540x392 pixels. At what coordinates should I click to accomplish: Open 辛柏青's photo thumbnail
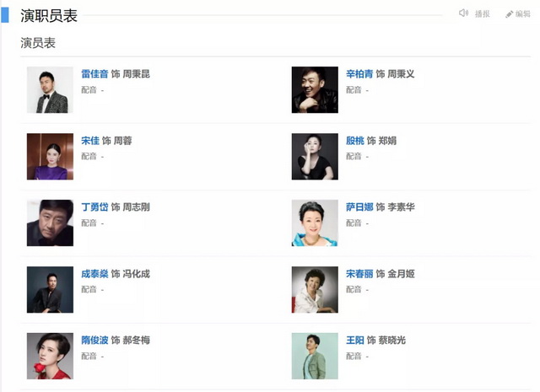pyautogui.click(x=315, y=89)
